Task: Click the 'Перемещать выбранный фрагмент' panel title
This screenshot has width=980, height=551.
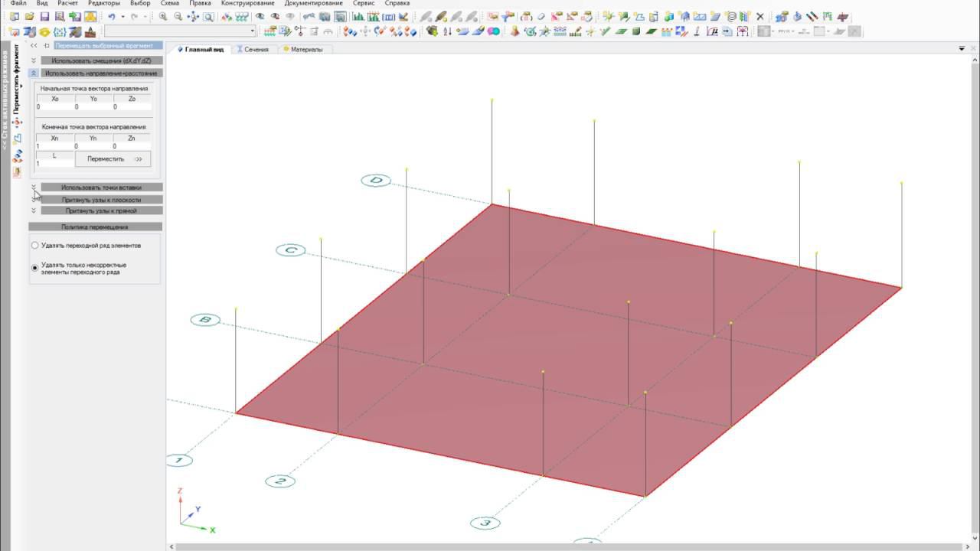Action: click(x=108, y=46)
